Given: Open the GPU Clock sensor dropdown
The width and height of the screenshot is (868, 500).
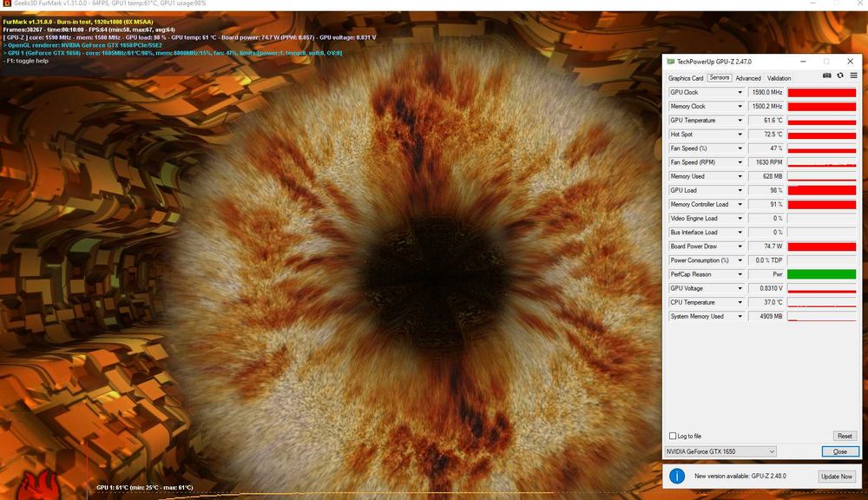Looking at the screenshot, I should (x=740, y=93).
